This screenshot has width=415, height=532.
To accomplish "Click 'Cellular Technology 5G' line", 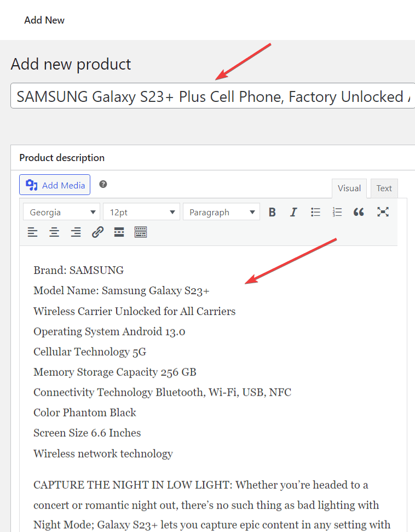I will pos(90,352).
